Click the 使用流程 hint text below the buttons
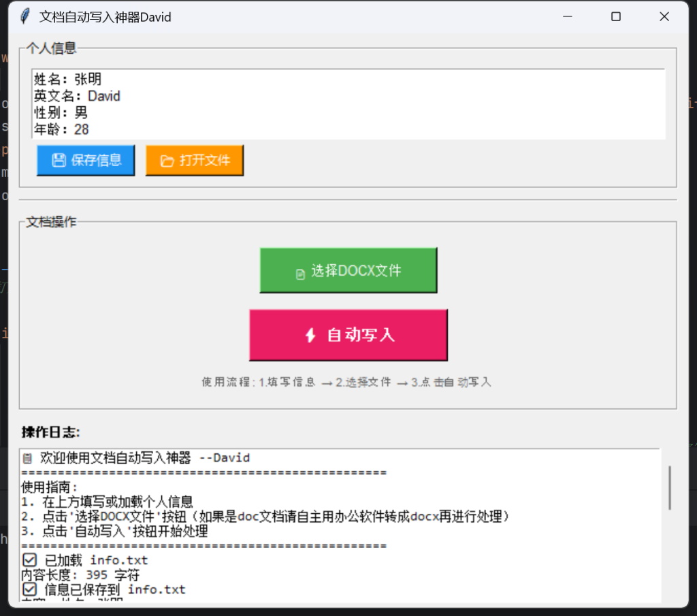 coord(346,383)
